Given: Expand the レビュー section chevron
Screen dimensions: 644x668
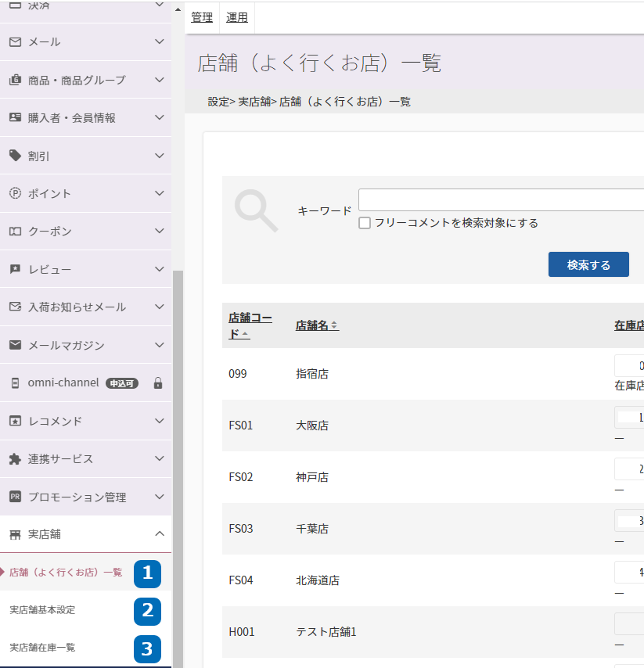Looking at the screenshot, I should point(160,269).
